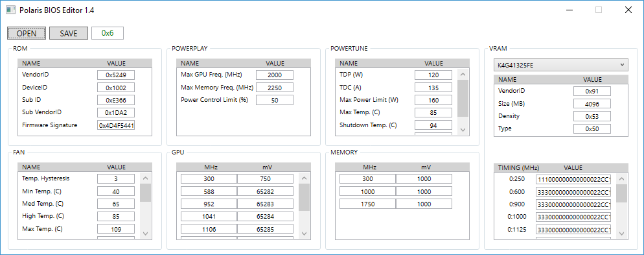644x255 pixels.
Task: Edit the TDP (W) value 120
Action: (433, 75)
